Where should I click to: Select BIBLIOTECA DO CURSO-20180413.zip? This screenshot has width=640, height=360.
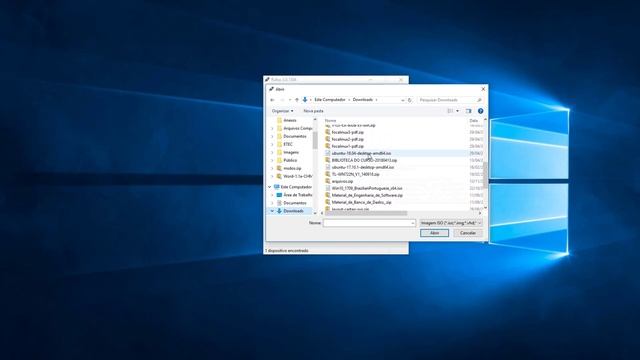[x=364, y=160]
